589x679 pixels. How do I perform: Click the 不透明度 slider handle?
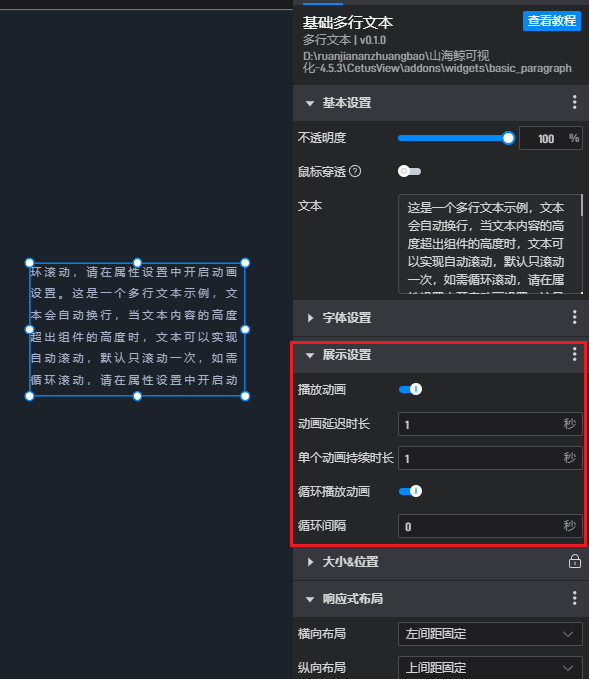tap(508, 138)
